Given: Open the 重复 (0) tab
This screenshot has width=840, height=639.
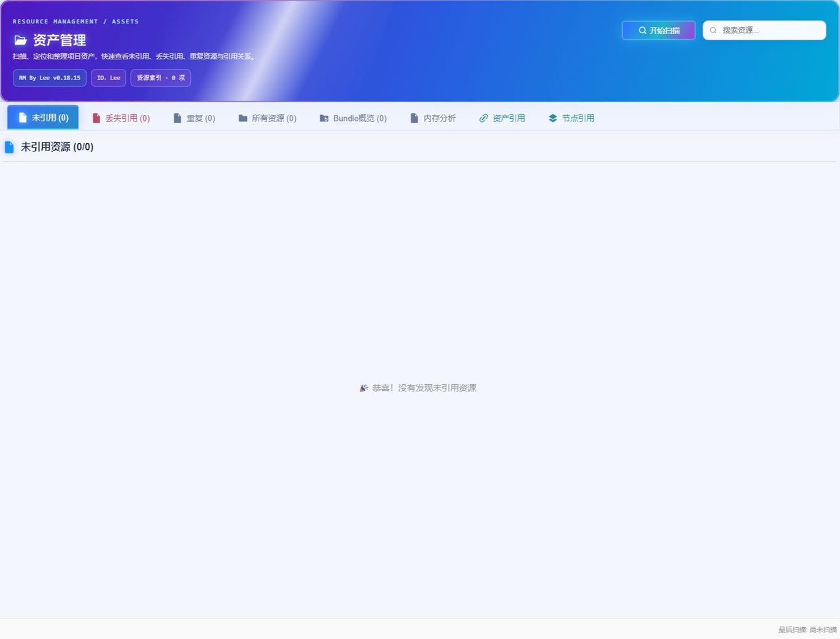Looking at the screenshot, I should coord(194,118).
